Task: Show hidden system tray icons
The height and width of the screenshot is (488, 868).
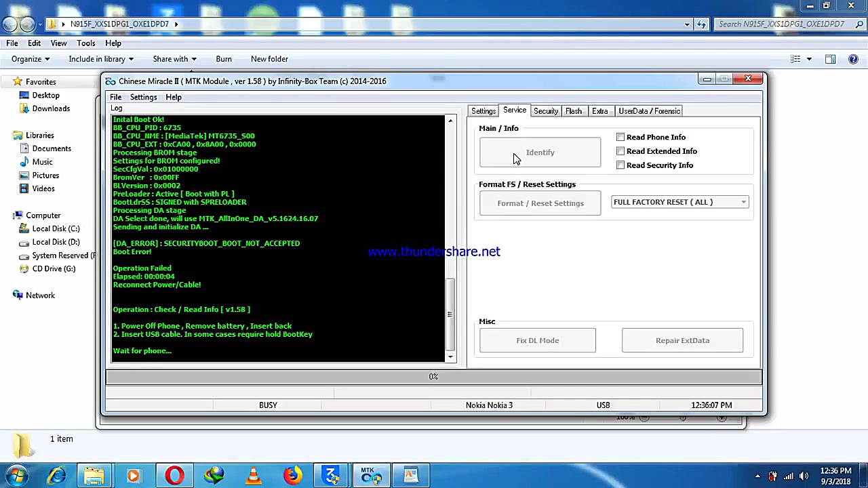Action: point(757,476)
